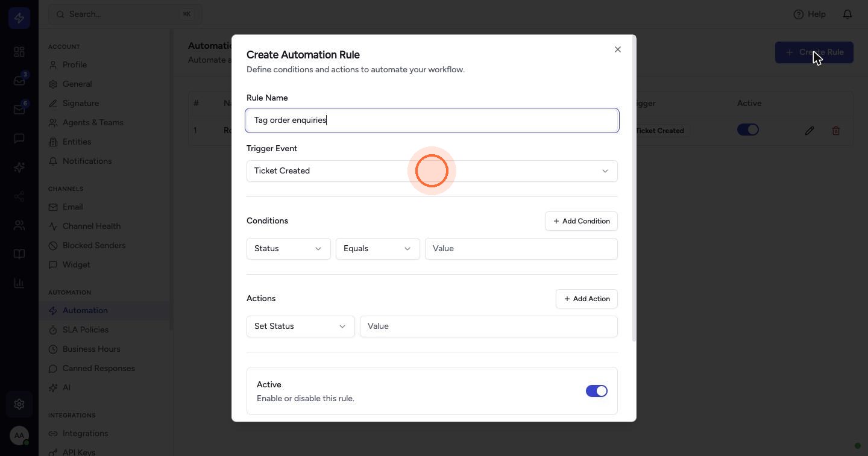
Task: Close the Create Automation Rule dialog
Action: tap(617, 49)
